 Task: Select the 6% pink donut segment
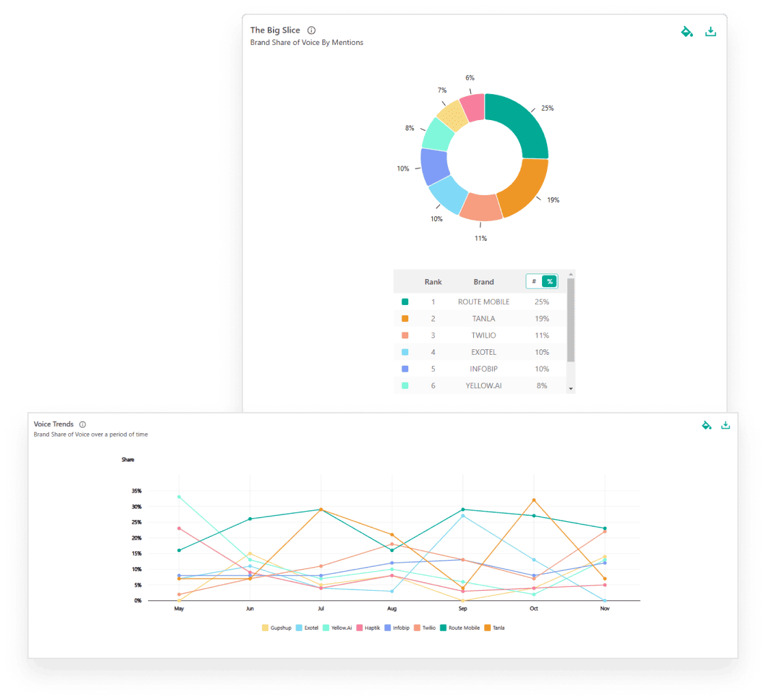[473, 107]
